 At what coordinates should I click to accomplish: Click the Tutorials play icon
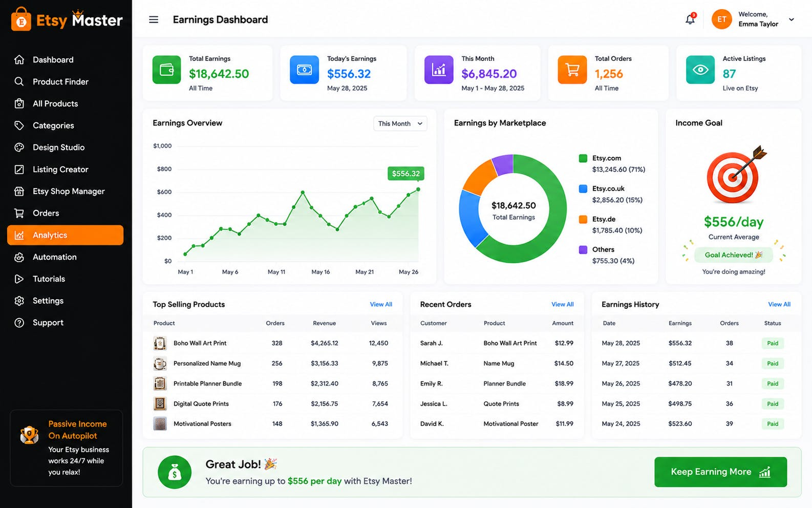(19, 279)
